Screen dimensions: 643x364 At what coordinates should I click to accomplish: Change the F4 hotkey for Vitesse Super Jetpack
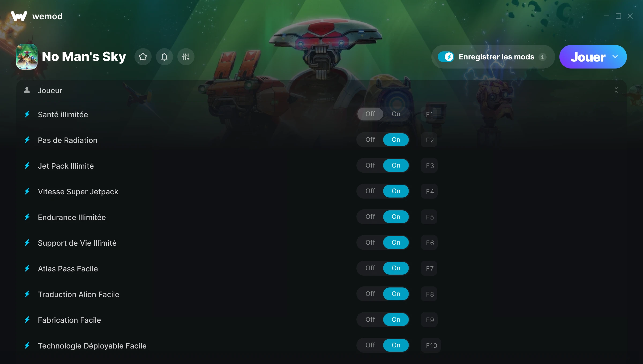(x=429, y=191)
